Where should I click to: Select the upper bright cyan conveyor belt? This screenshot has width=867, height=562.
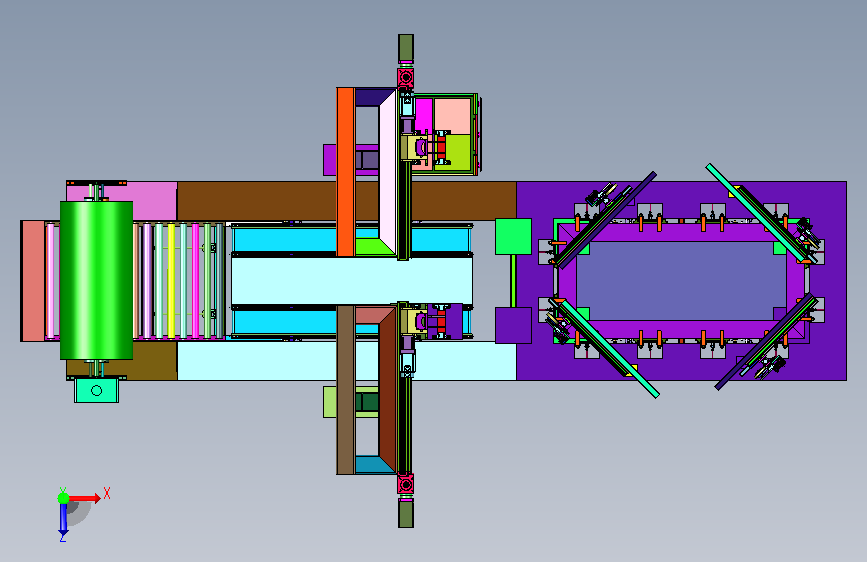point(285,240)
